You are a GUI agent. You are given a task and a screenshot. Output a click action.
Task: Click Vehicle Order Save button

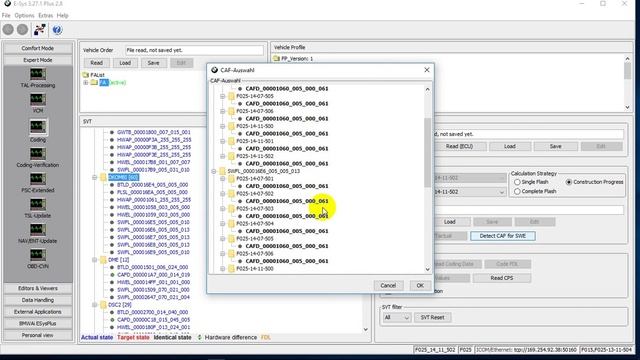[153, 63]
